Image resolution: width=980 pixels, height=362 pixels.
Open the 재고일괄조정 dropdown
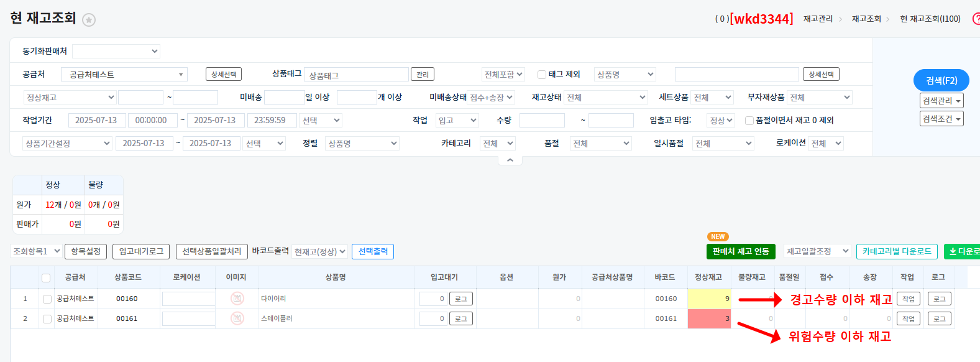tap(817, 251)
